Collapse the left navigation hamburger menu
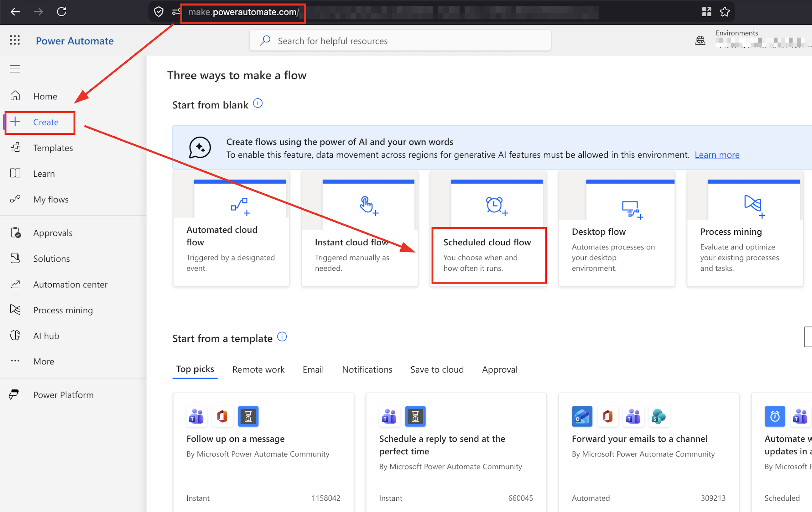Screen dimensions: 812x512 point(15,69)
